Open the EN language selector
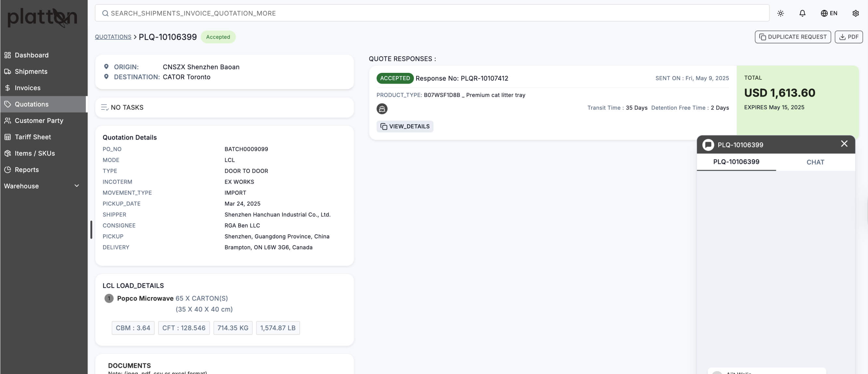Screen dimensions: 868x374 [829, 13]
